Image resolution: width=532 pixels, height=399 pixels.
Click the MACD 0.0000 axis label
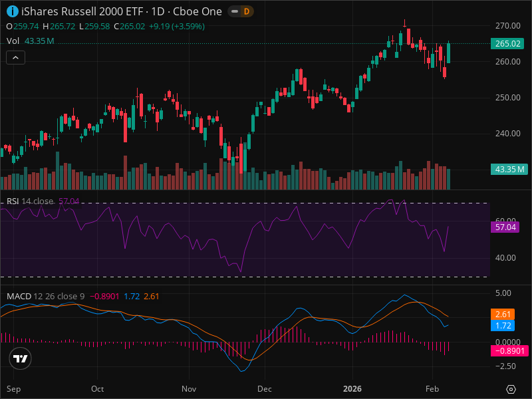pos(507,342)
